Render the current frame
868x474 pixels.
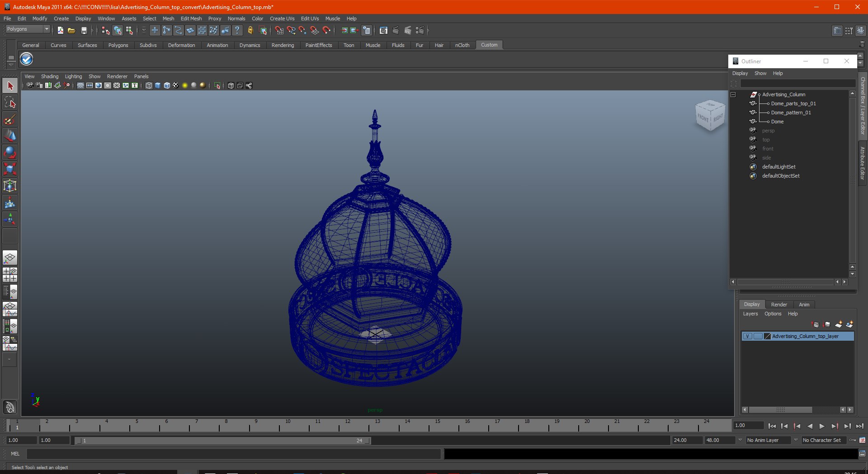(x=396, y=30)
